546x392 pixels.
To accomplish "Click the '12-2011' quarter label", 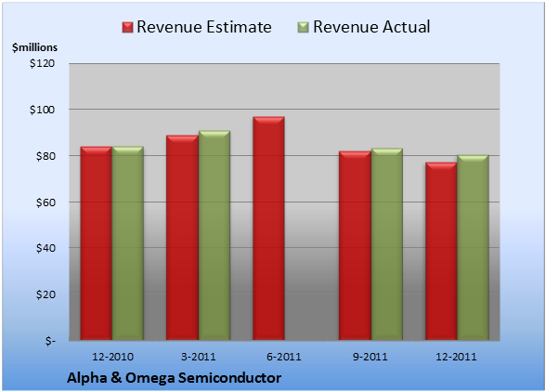I will click(x=456, y=357).
